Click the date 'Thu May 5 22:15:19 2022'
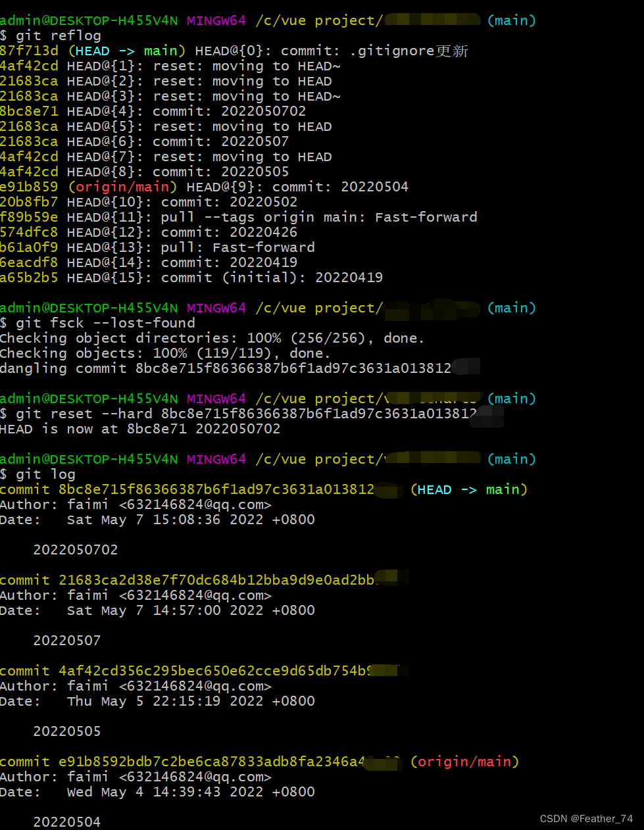644x830 pixels. pos(164,701)
